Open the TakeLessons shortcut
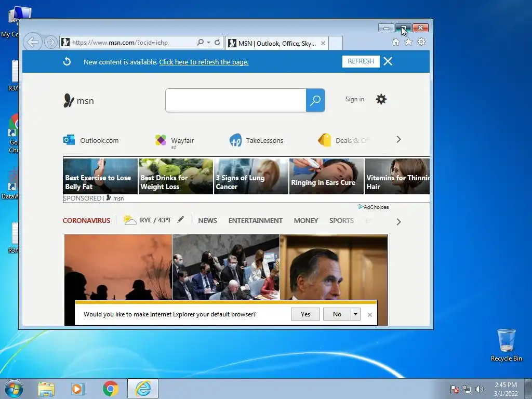532x399 pixels. tap(256, 140)
